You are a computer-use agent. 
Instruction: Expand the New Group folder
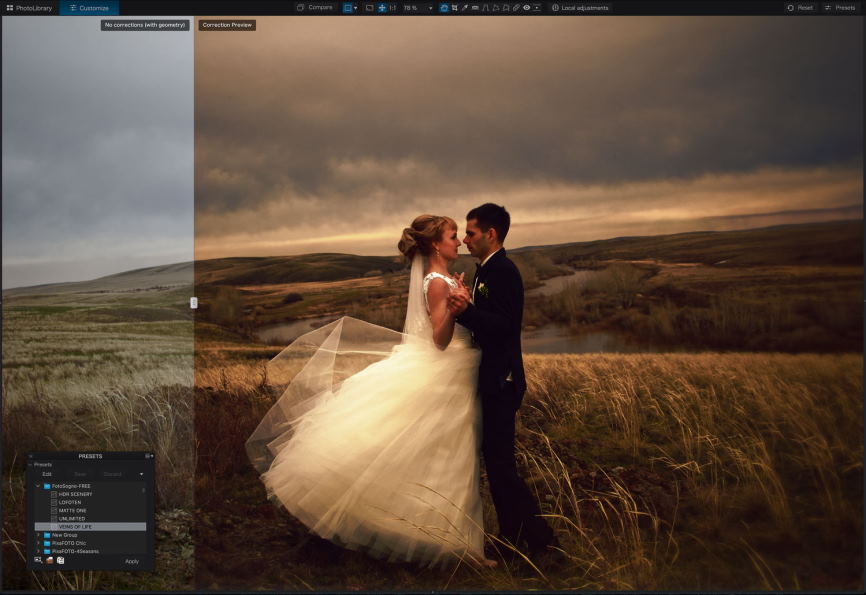(38, 535)
